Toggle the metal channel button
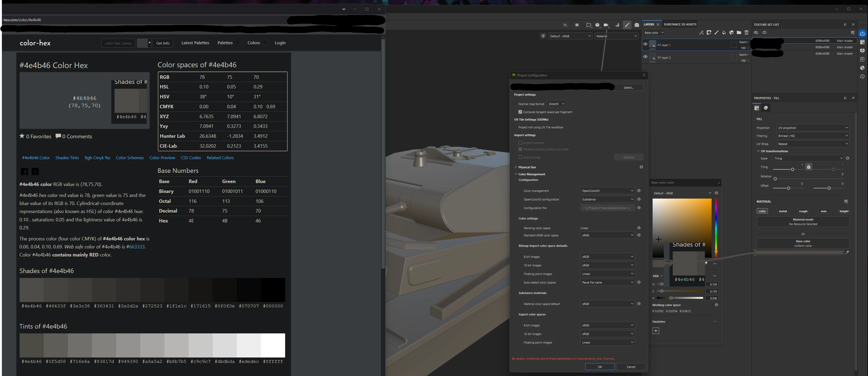The width and height of the screenshot is (868, 376). (782, 211)
